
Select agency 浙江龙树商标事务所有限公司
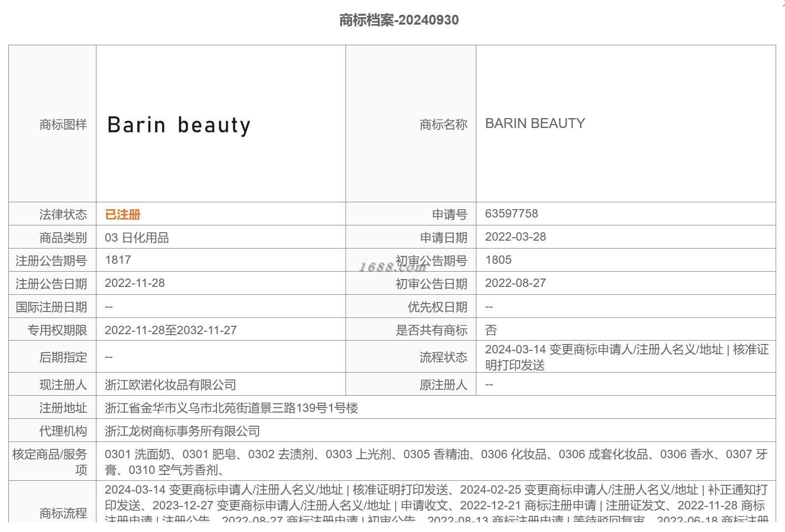point(182,431)
